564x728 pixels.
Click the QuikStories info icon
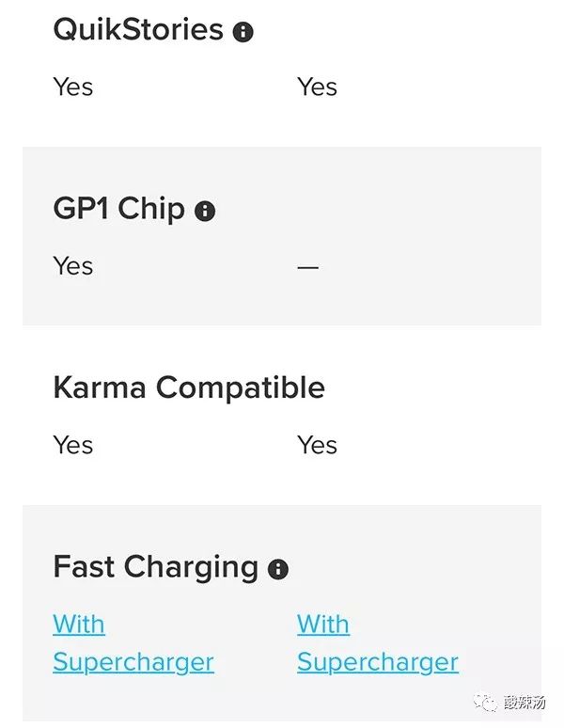pyautogui.click(x=243, y=31)
